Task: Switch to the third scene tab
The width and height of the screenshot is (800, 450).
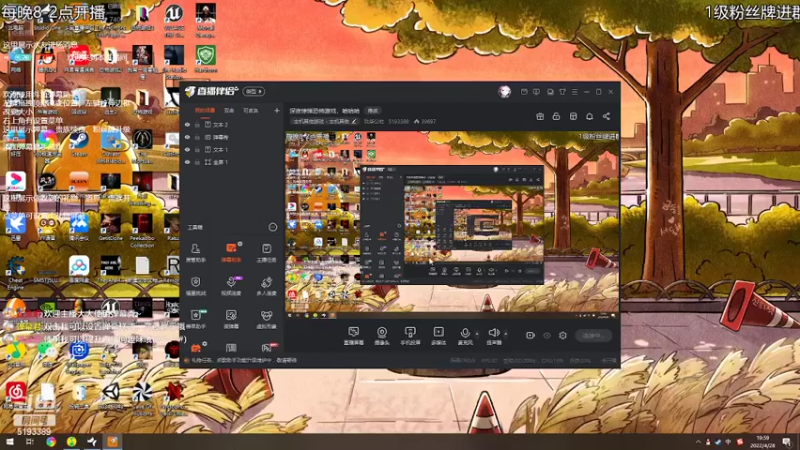Action: click(x=251, y=110)
